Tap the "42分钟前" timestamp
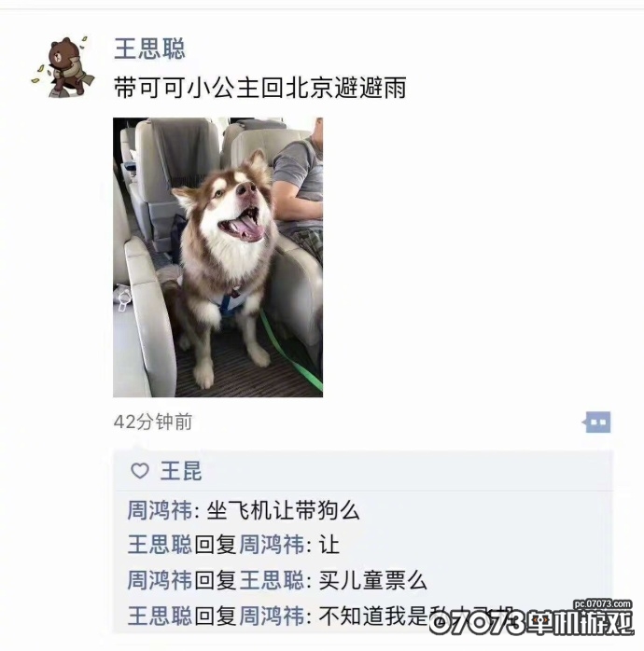644x651 pixels. point(153,422)
